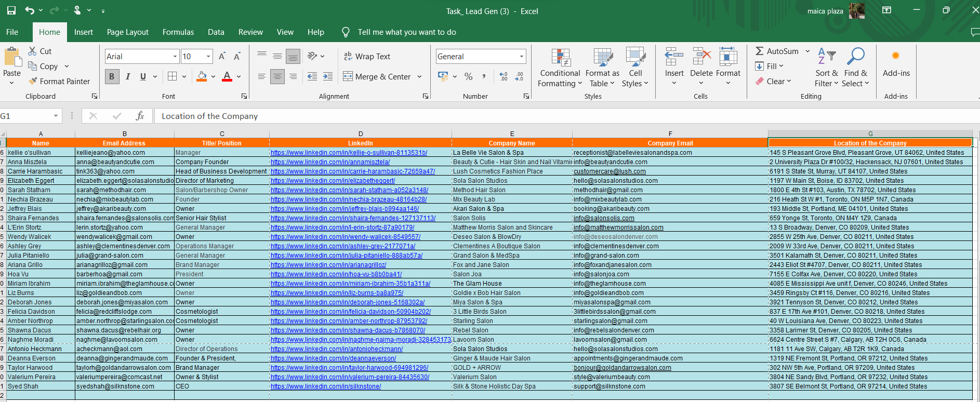980x402 pixels.
Task: Open Find & Select magnifier
Action: (855, 68)
